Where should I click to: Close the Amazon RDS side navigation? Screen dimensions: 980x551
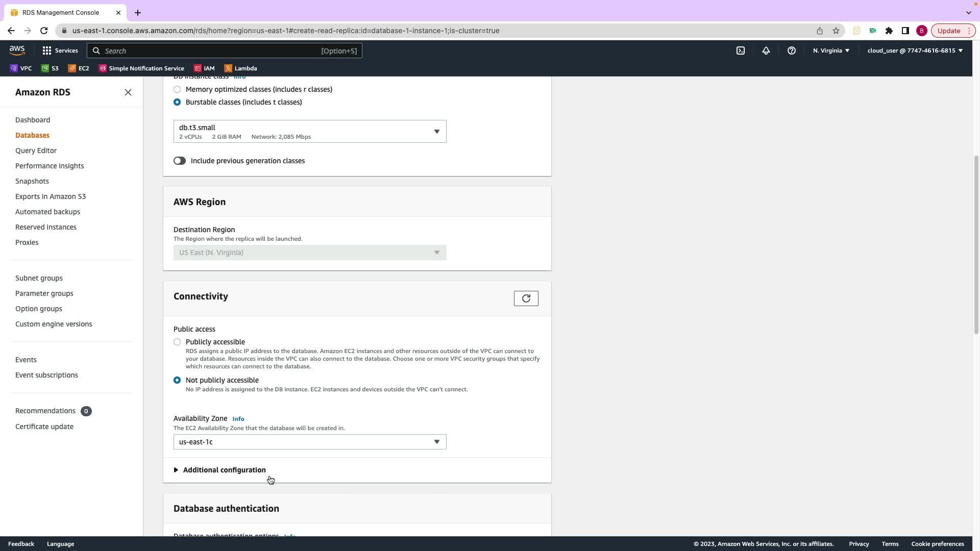coord(128,92)
